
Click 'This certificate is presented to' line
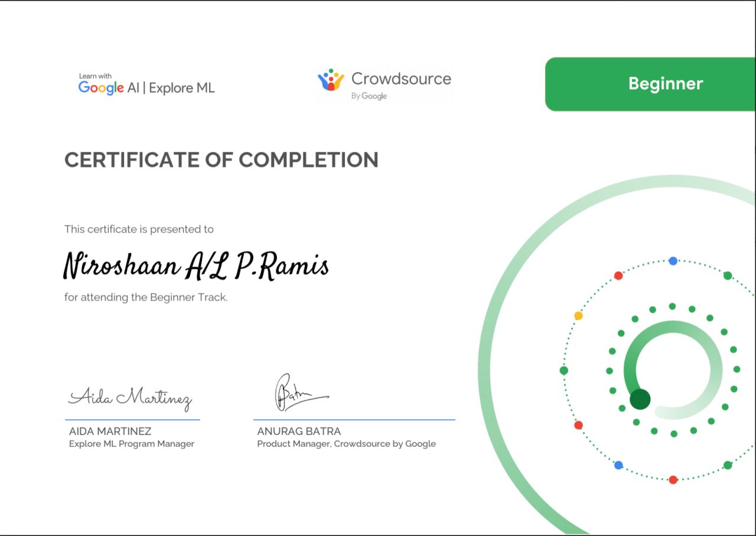point(139,229)
